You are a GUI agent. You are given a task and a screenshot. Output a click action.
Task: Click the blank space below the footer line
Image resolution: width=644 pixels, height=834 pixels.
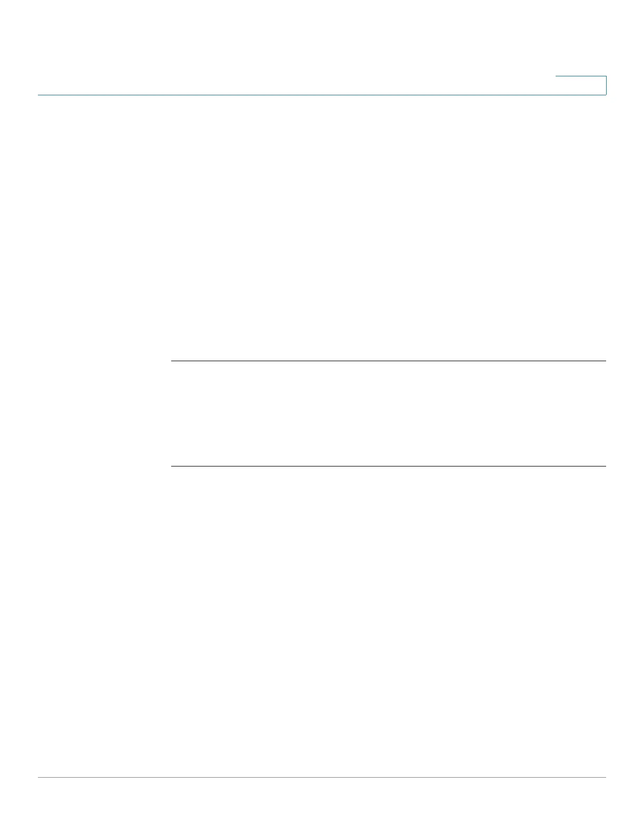[322, 806]
